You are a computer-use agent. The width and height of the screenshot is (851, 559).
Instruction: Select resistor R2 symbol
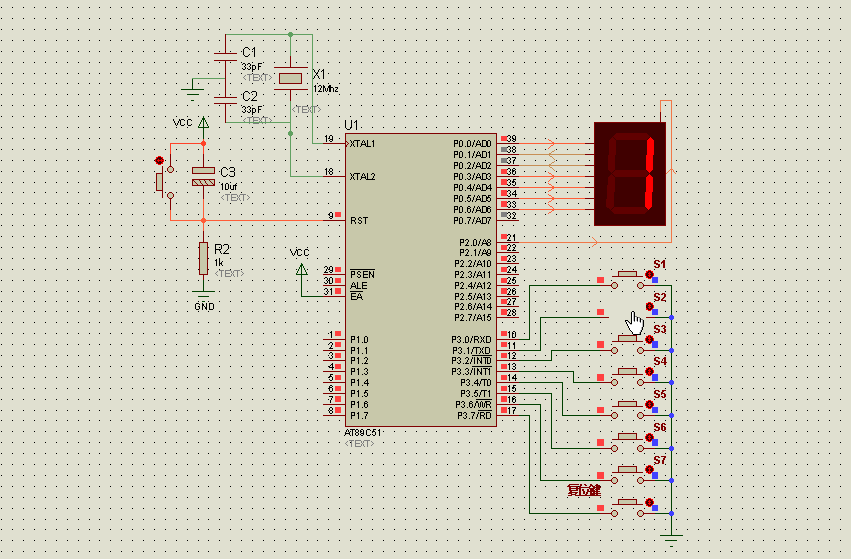pyautogui.click(x=204, y=258)
